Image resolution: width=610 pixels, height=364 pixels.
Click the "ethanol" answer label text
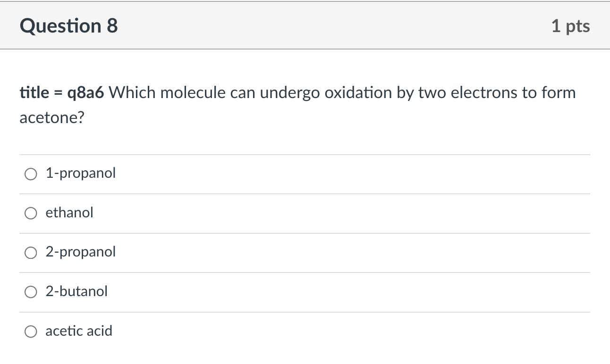pyautogui.click(x=69, y=213)
